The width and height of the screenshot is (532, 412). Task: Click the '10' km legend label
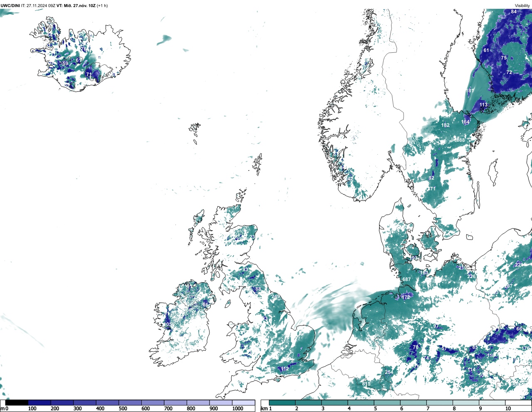(x=508, y=409)
